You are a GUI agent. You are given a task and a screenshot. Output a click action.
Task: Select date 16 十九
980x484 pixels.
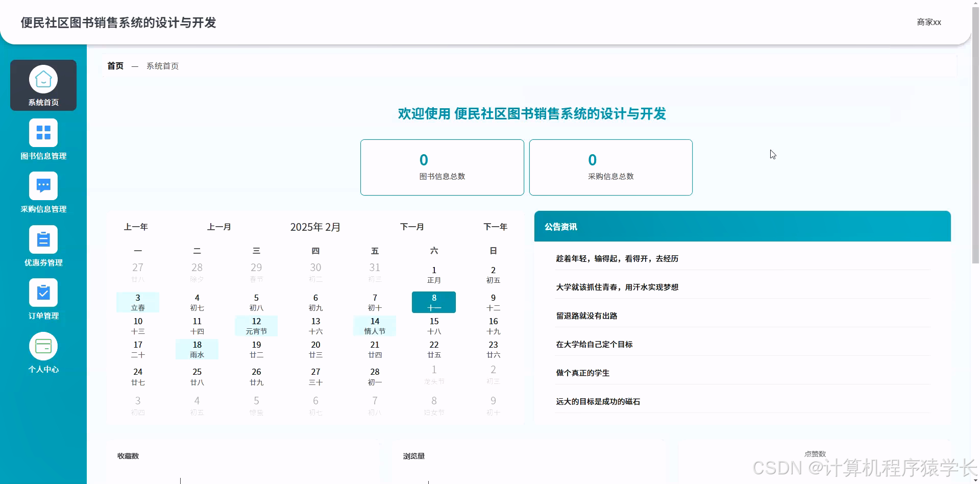493,326
